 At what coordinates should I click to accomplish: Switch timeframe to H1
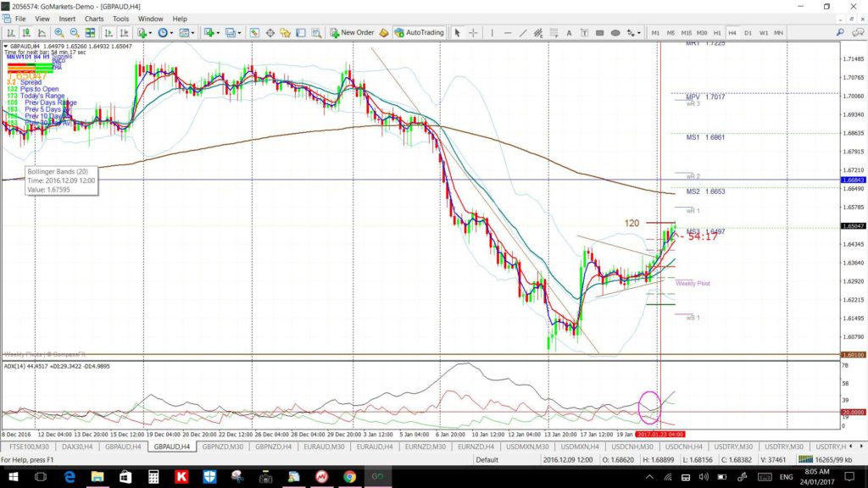[x=717, y=33]
